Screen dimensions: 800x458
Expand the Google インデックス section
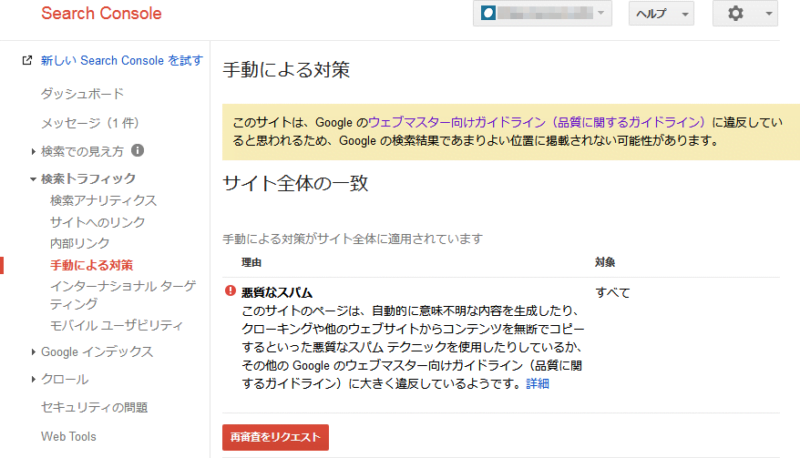coord(96,352)
